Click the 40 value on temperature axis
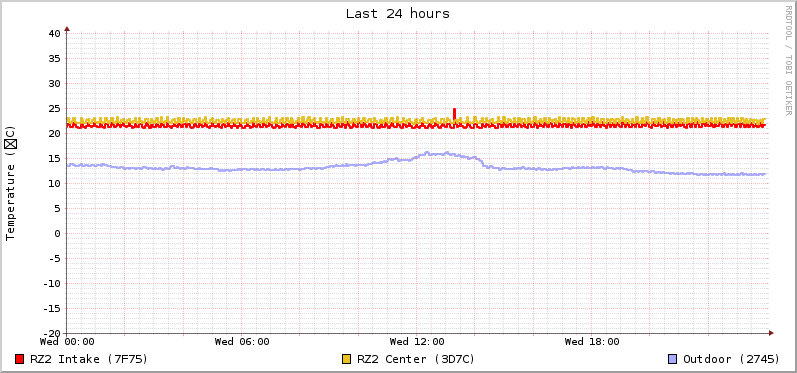 coord(54,34)
